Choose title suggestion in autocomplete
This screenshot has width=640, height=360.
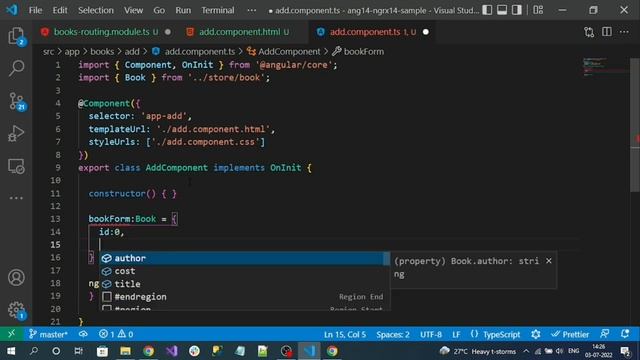244,284
